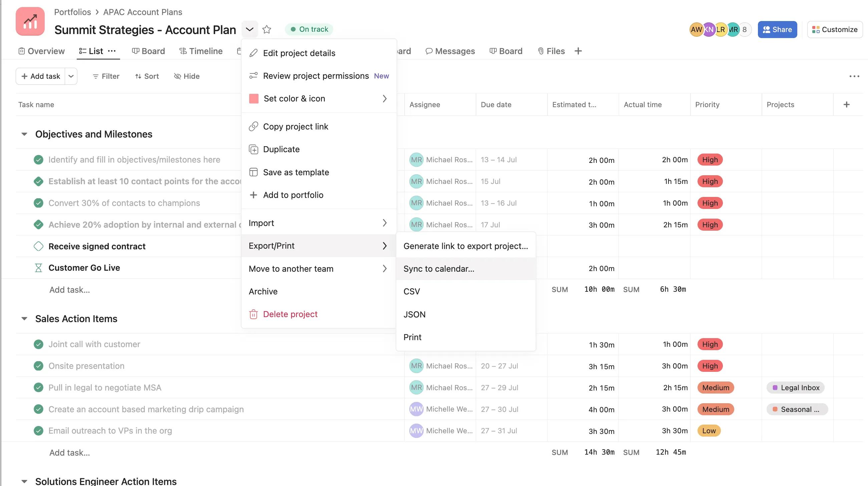Choose Sync to calendar from the menu
This screenshot has width=868, height=486.
click(x=439, y=268)
